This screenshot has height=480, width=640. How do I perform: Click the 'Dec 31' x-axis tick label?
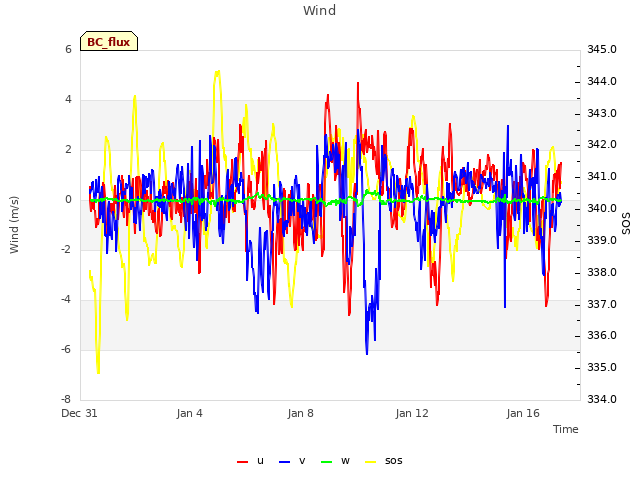79,413
